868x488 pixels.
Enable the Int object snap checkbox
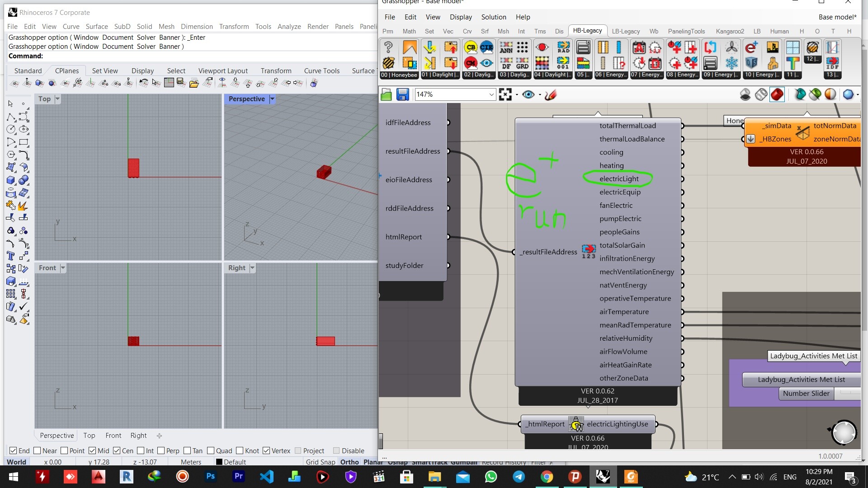tap(141, 450)
